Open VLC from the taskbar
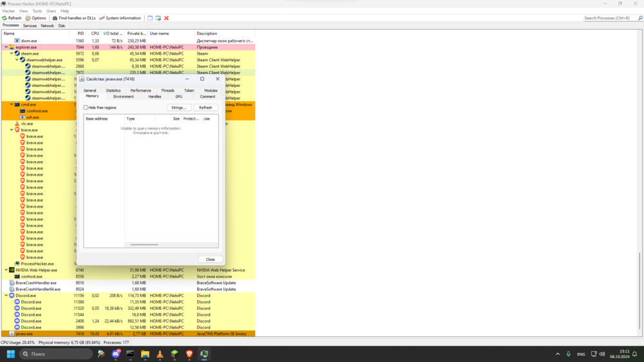644x362 pixels. click(160, 354)
